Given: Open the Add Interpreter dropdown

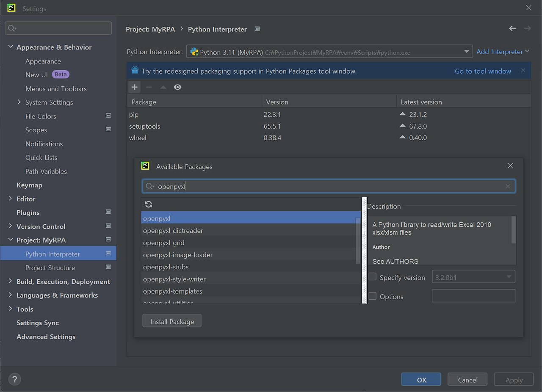Looking at the screenshot, I should 503,52.
